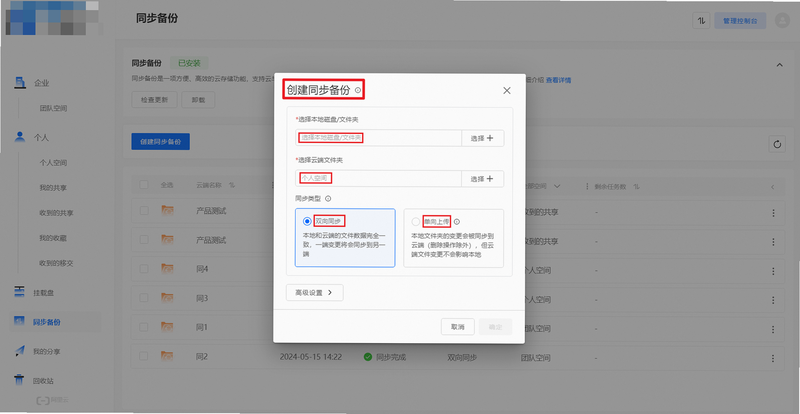Click the folder icon of row 同3
The height and width of the screenshot is (414, 800).
pyautogui.click(x=167, y=297)
